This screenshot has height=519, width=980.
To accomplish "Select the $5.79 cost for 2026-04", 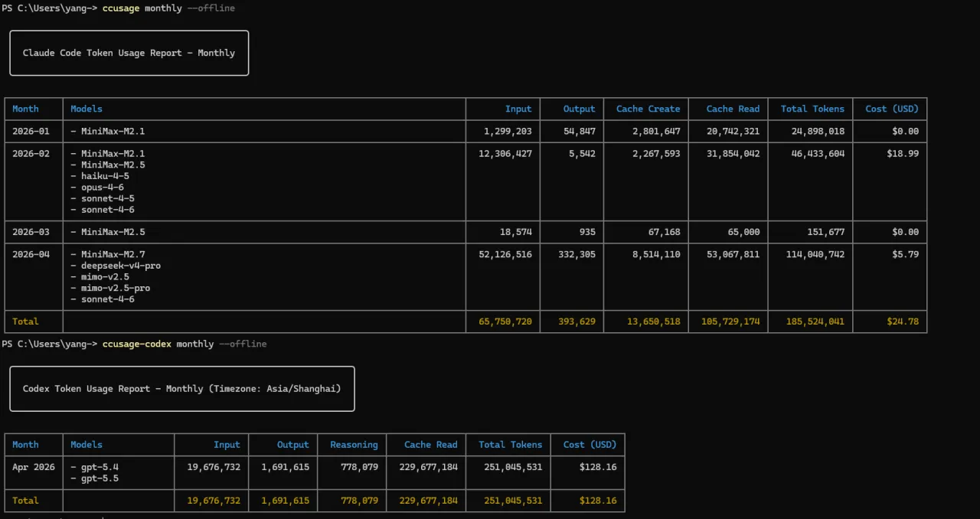I will 905,254.
